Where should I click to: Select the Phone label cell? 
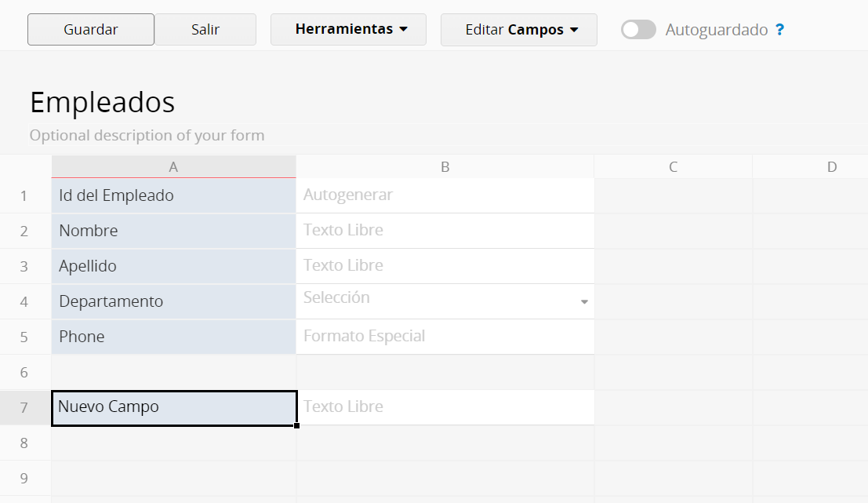174,337
